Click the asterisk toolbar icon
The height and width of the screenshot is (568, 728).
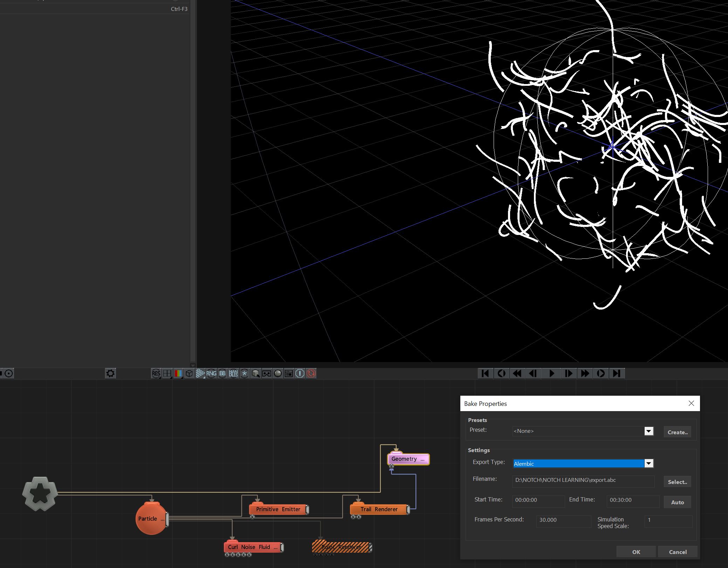245,373
